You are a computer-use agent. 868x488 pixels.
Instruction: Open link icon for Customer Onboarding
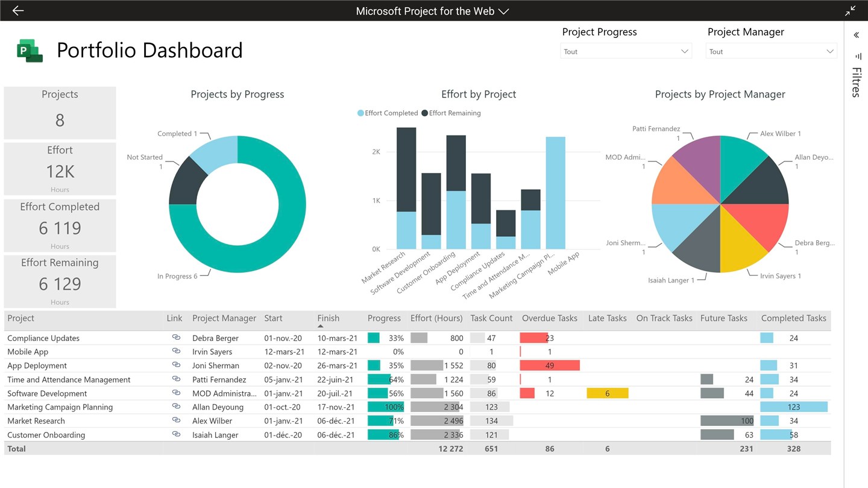(x=176, y=434)
